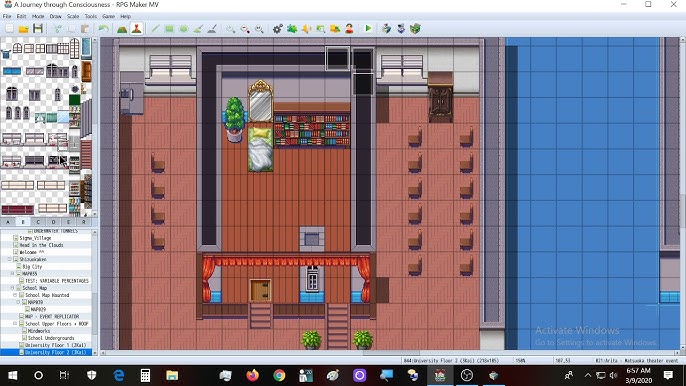Select the Flood Fill tool
The image size is (686, 386).
(198, 29)
